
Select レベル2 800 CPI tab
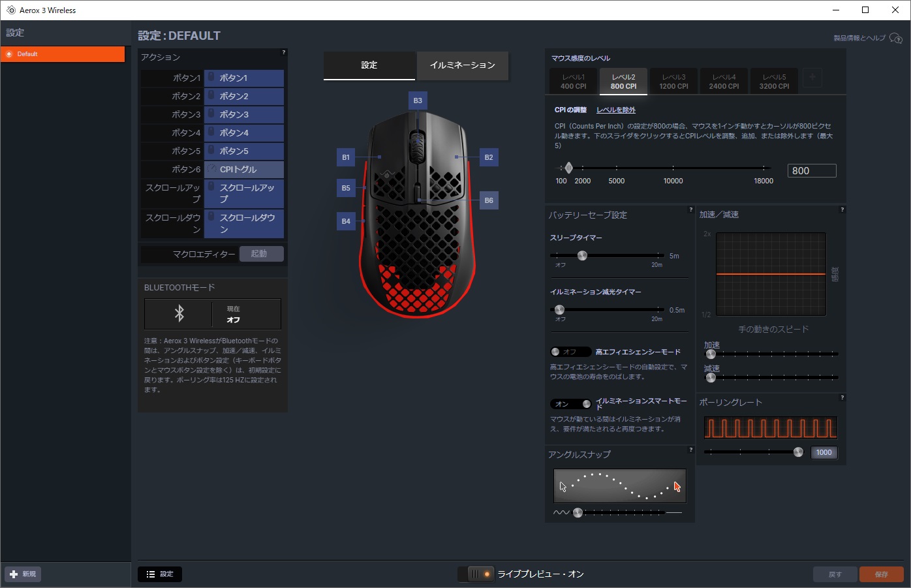pos(623,82)
